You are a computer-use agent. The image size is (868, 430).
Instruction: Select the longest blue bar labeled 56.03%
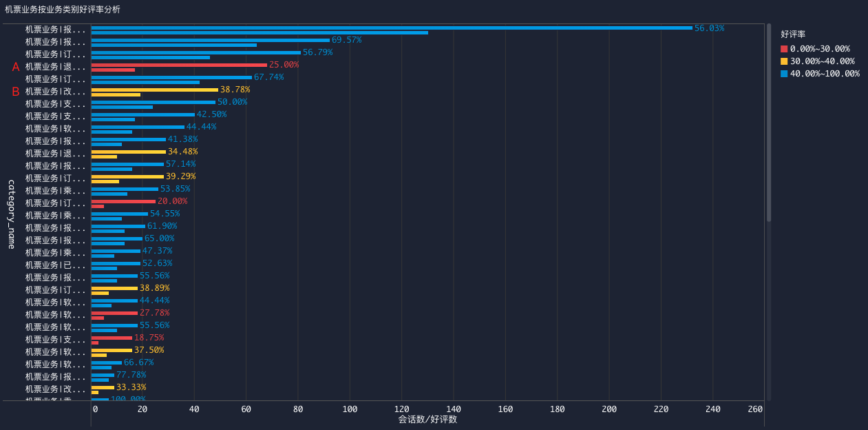pyautogui.click(x=391, y=28)
